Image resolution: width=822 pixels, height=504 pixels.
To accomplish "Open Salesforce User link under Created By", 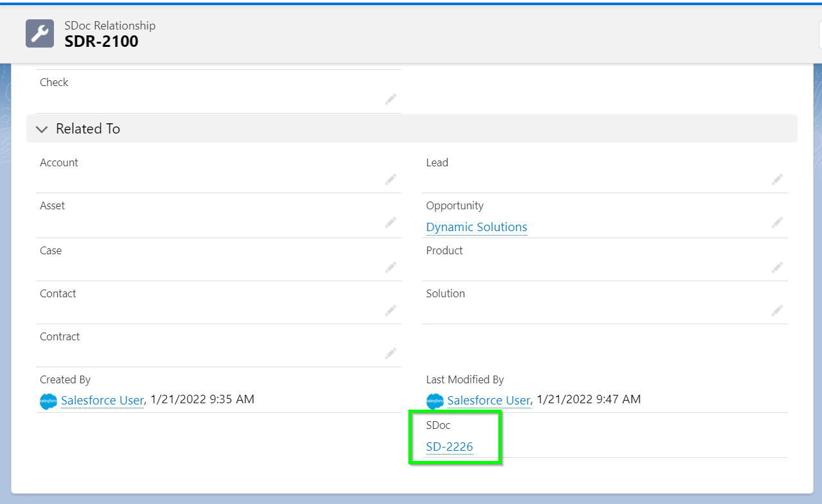I will coord(102,401).
